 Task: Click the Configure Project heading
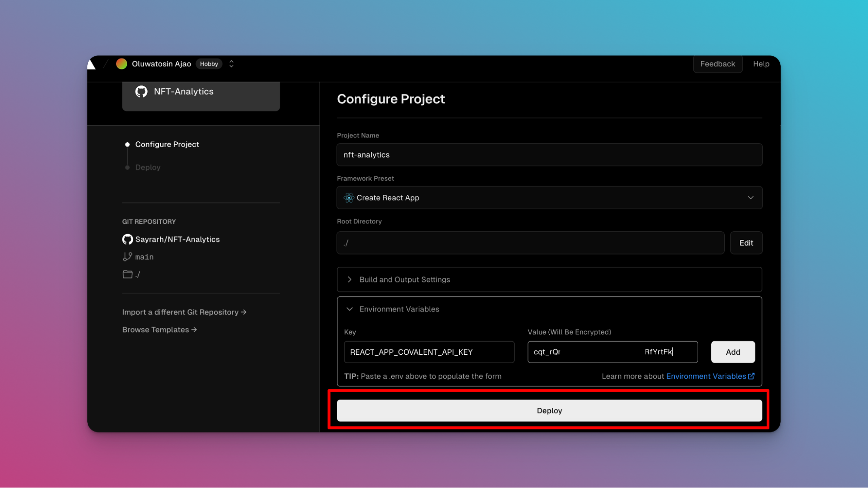(391, 99)
